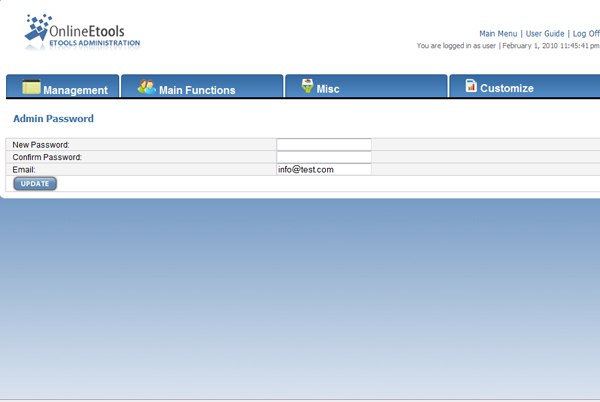Switch to the Misc tab

[366, 86]
